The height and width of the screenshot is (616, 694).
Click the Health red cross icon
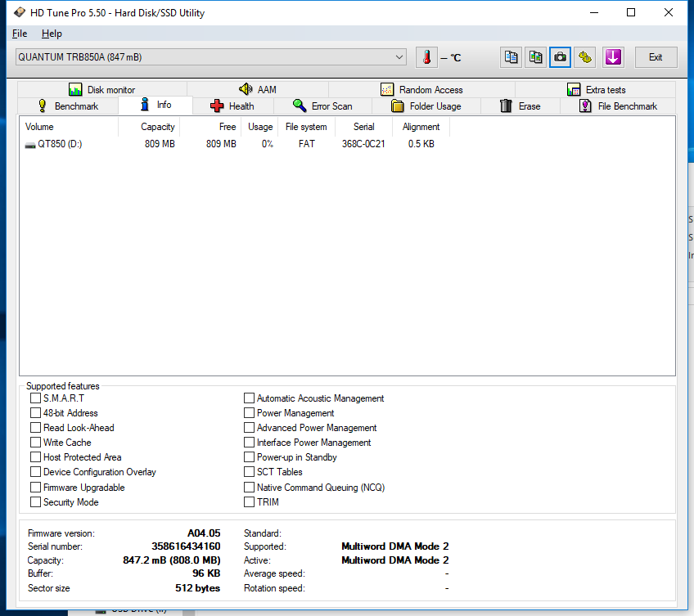217,106
